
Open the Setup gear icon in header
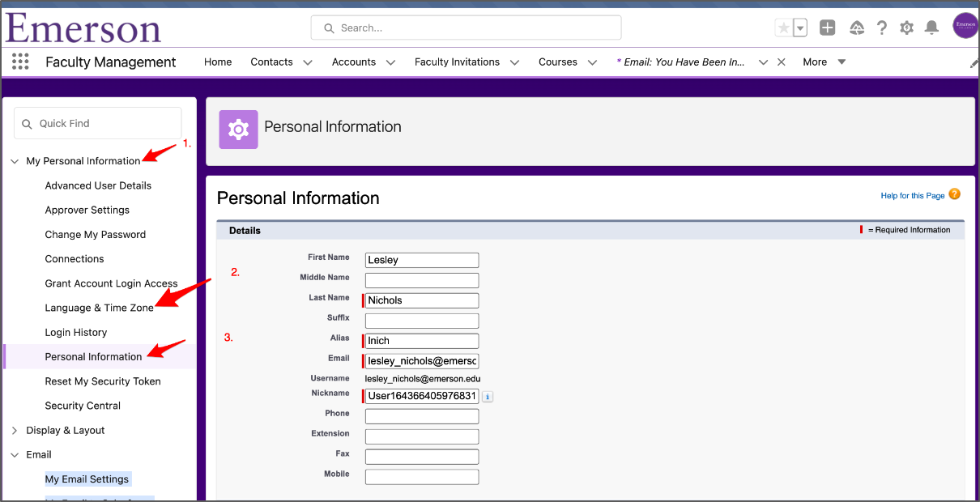[907, 28]
